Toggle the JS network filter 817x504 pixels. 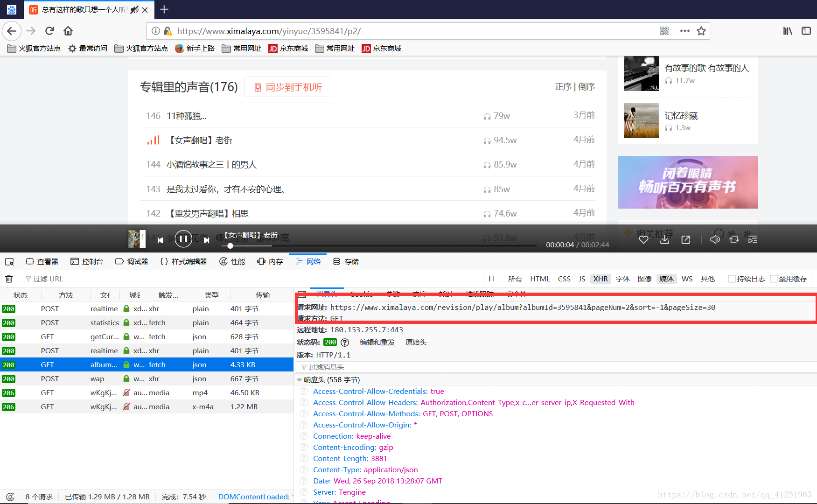582,279
